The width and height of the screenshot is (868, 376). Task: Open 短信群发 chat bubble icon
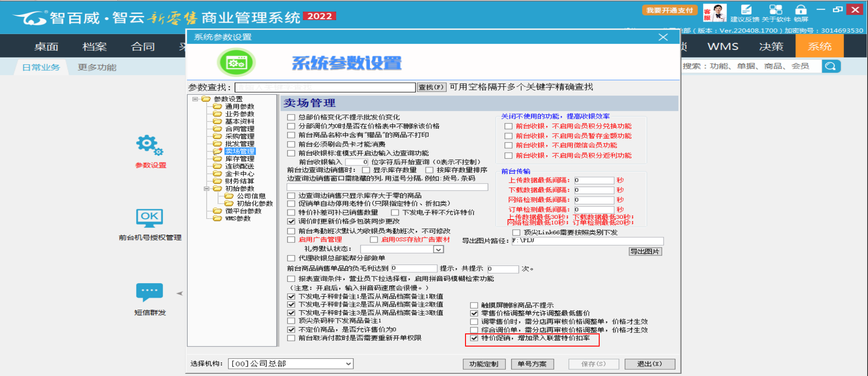150,292
